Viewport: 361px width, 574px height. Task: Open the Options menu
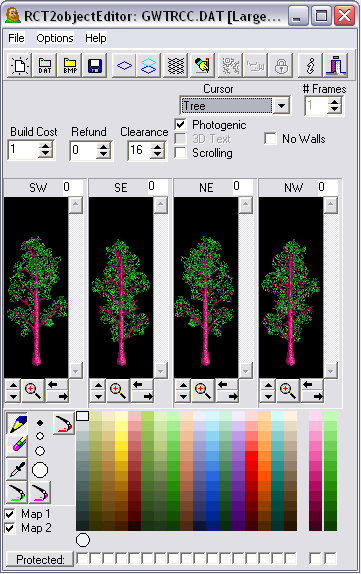click(x=55, y=38)
